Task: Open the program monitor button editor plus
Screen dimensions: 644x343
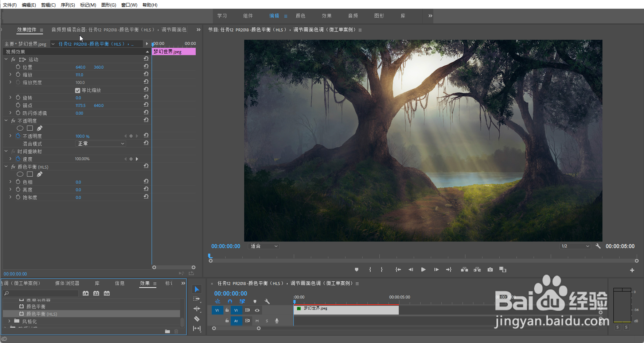Action: [632, 270]
